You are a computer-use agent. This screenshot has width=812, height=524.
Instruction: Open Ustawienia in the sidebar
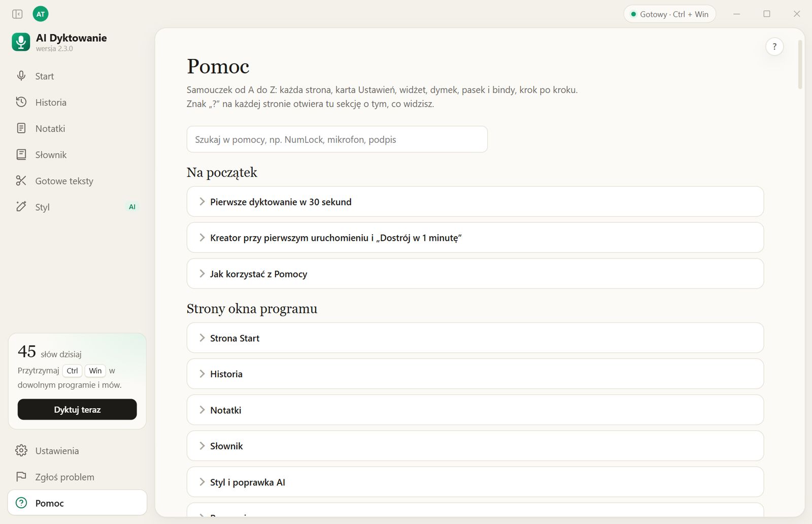77,450
